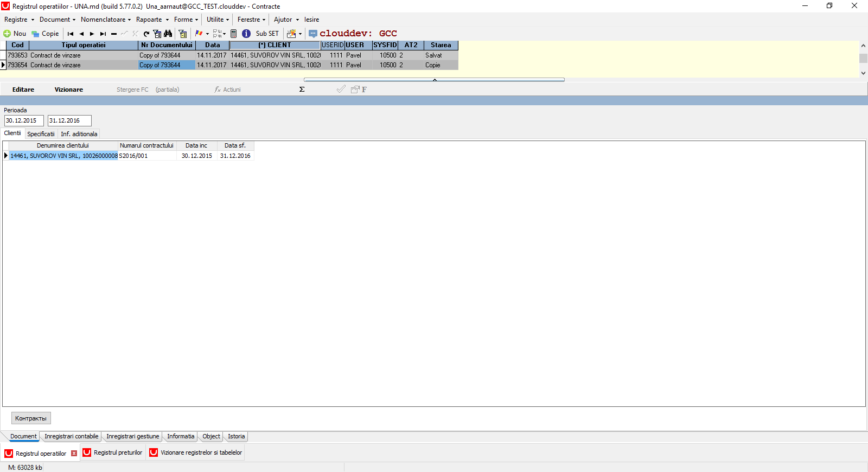Click the chat message bubble icon
Image resolution: width=868 pixels, height=472 pixels.
point(313,34)
